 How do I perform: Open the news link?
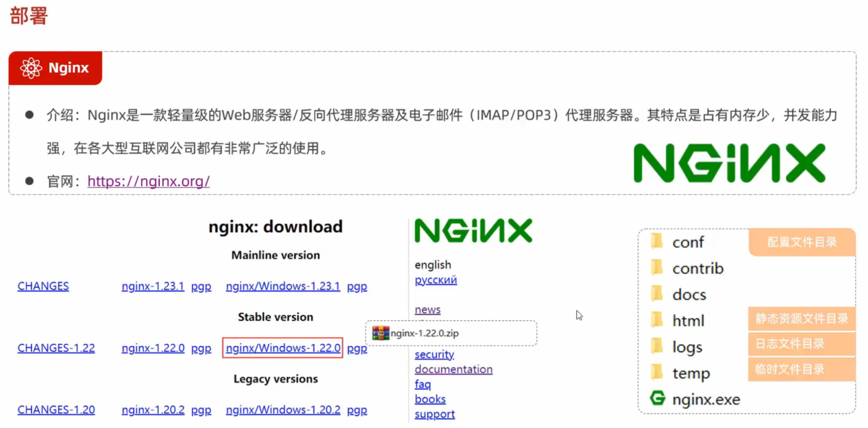tap(427, 309)
